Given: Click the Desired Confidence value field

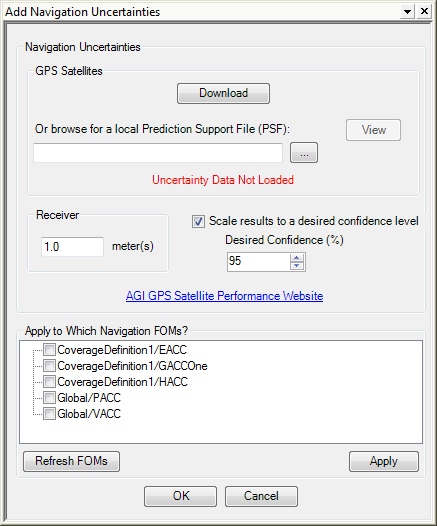Looking at the screenshot, I should pyautogui.click(x=259, y=261).
